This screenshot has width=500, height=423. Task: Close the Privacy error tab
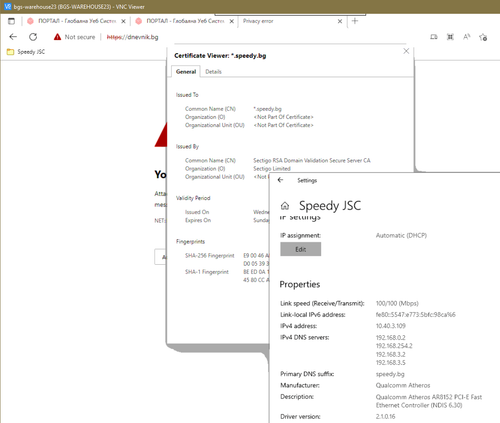pos(340,21)
